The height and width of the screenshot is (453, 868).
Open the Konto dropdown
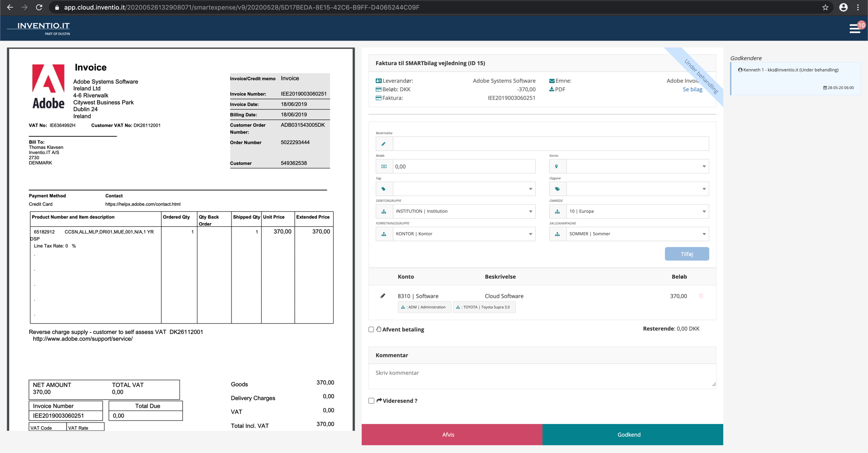(637, 166)
